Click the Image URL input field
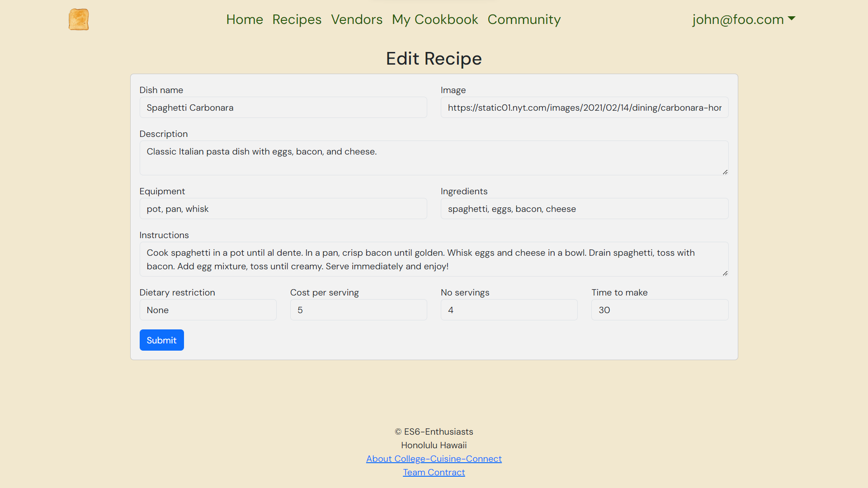The height and width of the screenshot is (488, 868). pos(584,107)
